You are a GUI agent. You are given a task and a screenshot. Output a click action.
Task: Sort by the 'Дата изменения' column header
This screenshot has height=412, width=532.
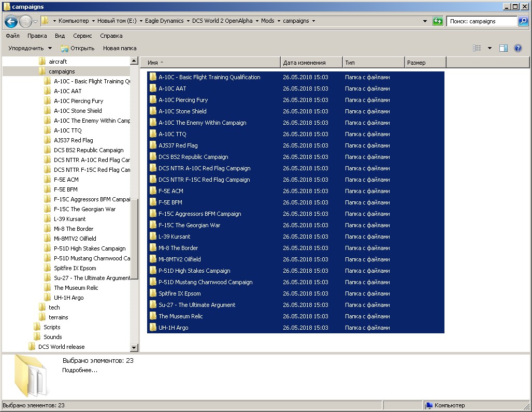(311, 63)
